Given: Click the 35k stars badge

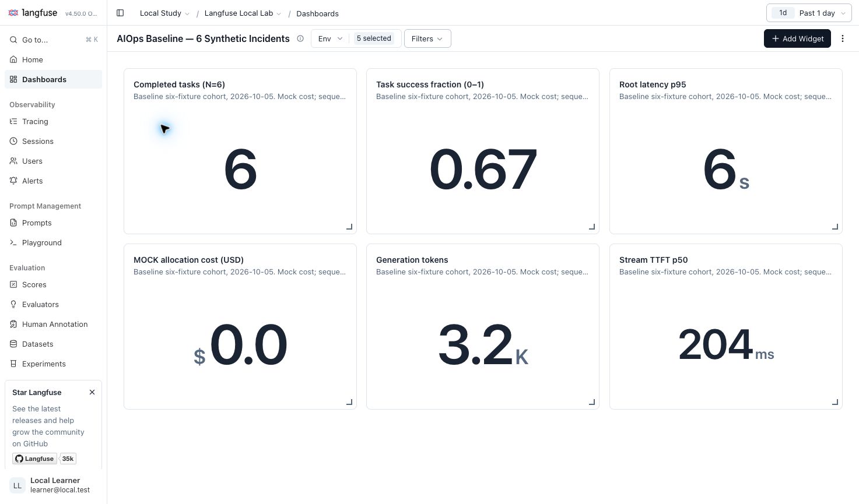Looking at the screenshot, I should (68, 459).
